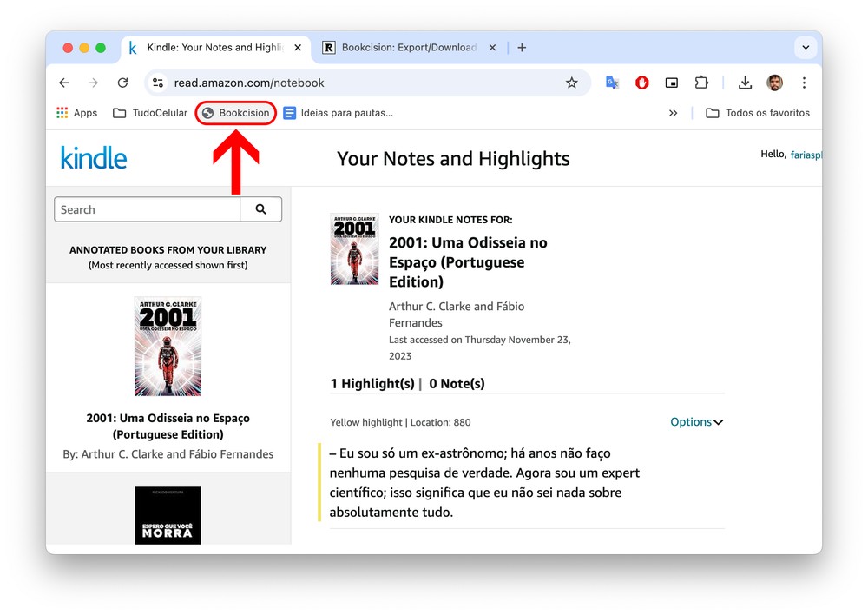Viewport: 868px width, 615px height.
Task: Click the Yellow highlight Location 880 text
Action: [x=400, y=422]
